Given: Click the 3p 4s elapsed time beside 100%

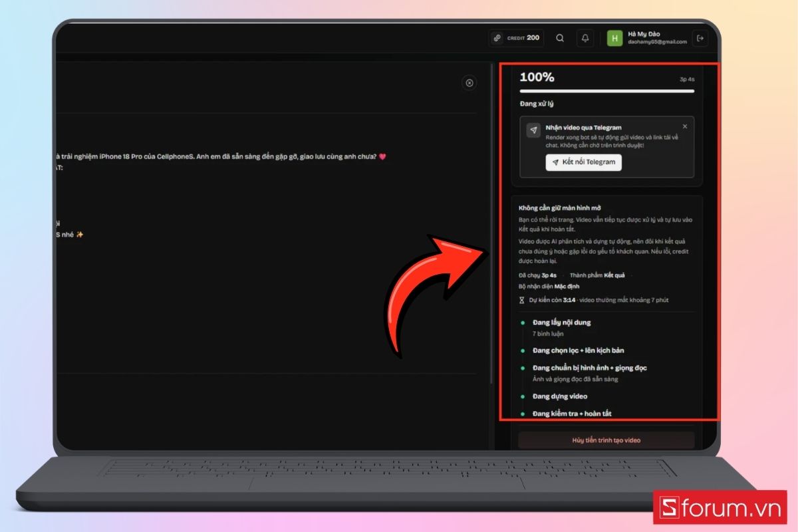Looking at the screenshot, I should coord(687,79).
